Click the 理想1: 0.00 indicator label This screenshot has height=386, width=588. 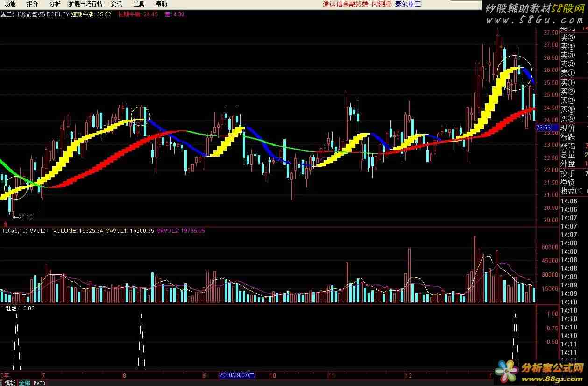[20, 308]
